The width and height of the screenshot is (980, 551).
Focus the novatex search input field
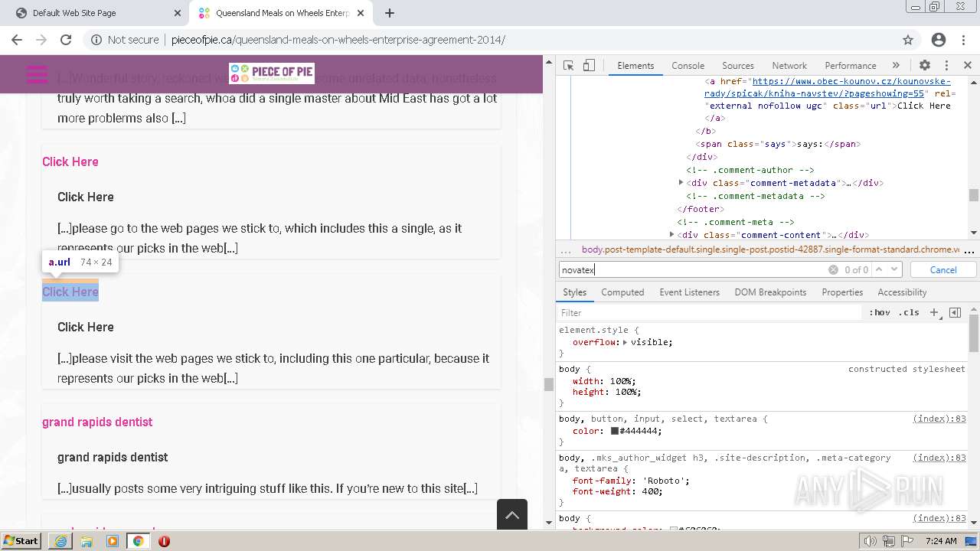tap(693, 269)
